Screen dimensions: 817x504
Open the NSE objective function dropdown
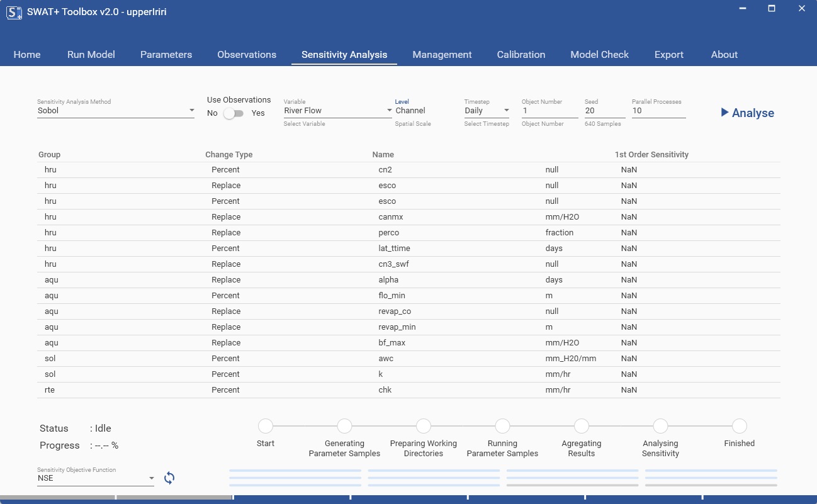pos(96,478)
